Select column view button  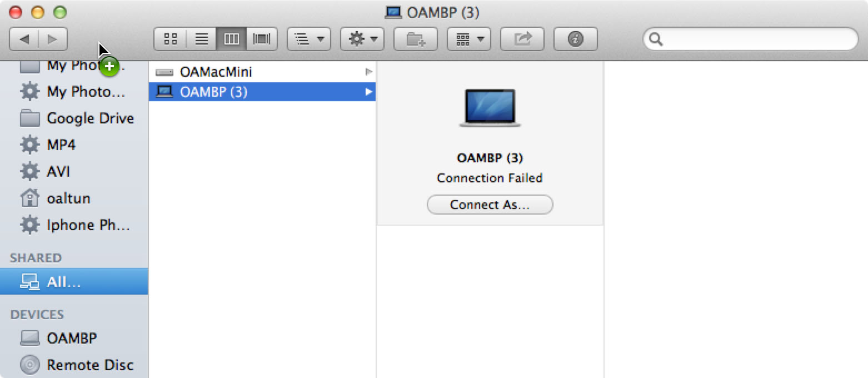click(231, 39)
